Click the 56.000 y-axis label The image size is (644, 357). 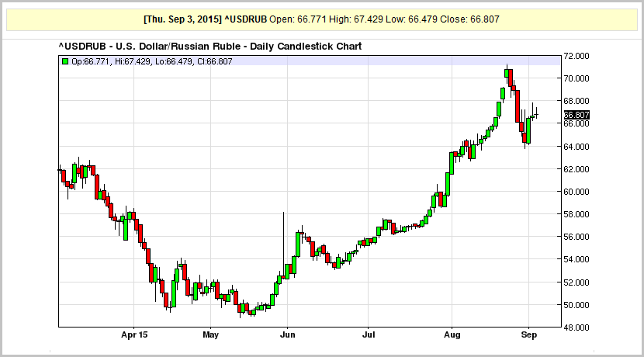tap(576, 237)
